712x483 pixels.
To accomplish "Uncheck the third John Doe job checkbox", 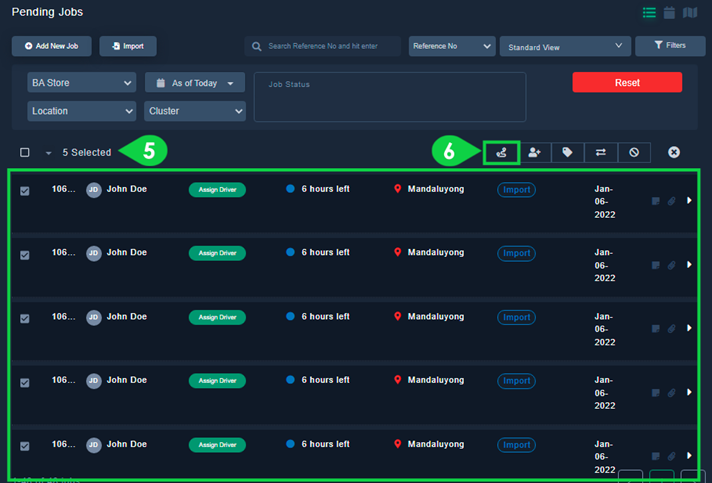I will pos(25,319).
